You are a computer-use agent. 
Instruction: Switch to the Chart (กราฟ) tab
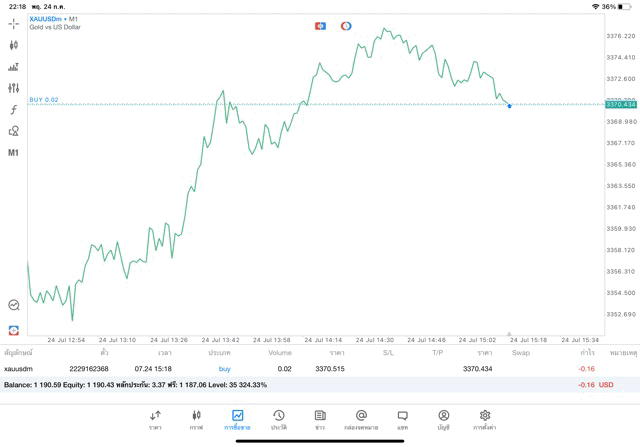tap(196, 419)
